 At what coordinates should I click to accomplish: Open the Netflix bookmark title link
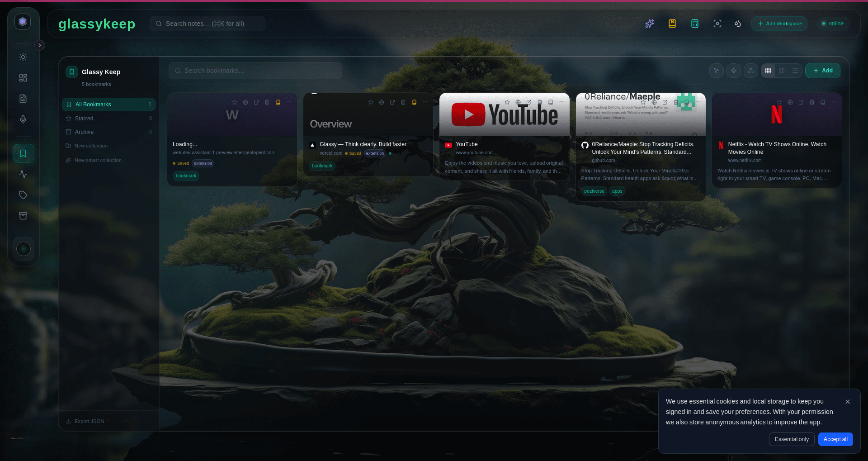[777, 148]
